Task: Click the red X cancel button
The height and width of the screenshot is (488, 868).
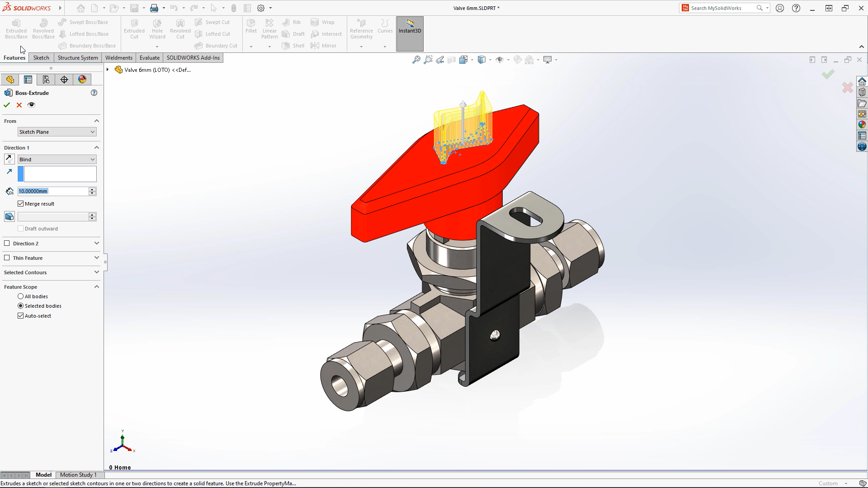Action: 19,105
